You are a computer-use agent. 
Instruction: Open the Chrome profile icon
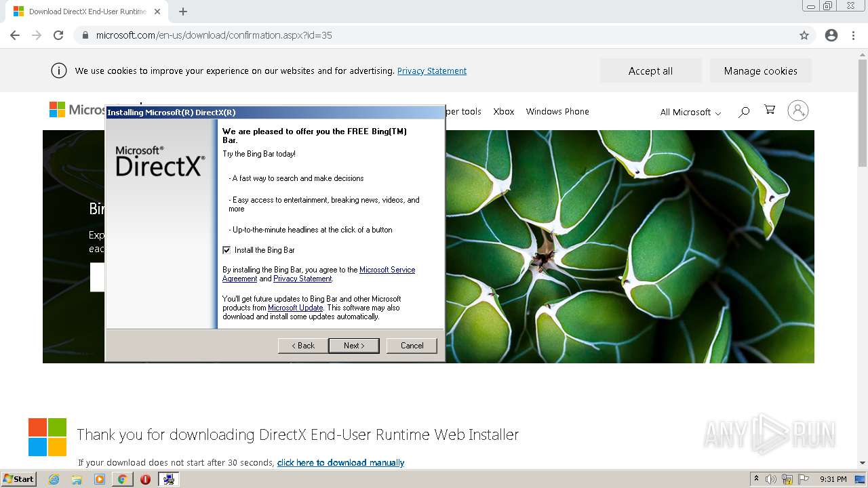point(831,35)
